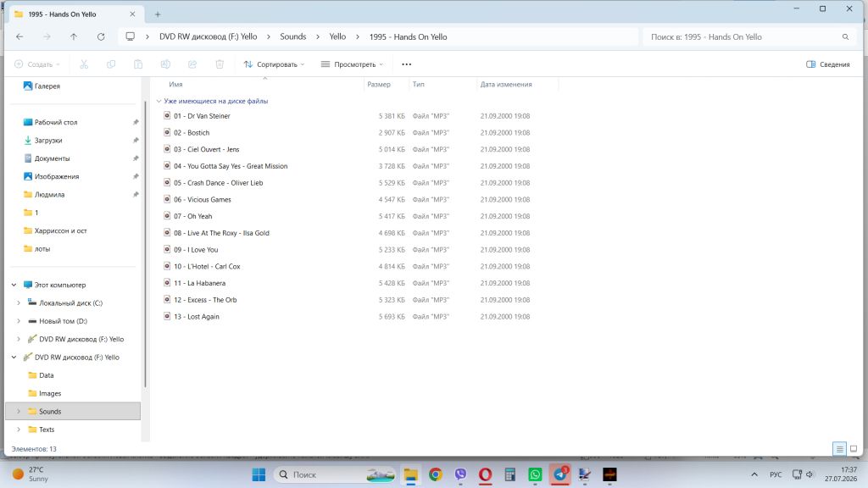Viewport: 868px width, 488px height.
Task: Toggle the Сведения details pane
Action: pyautogui.click(x=827, y=64)
